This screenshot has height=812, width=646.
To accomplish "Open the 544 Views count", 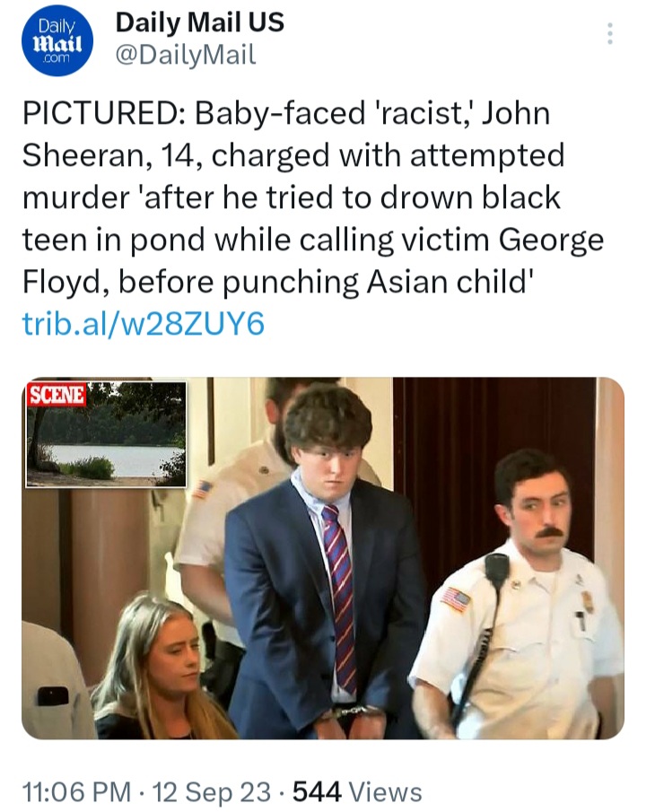I will [x=357, y=791].
